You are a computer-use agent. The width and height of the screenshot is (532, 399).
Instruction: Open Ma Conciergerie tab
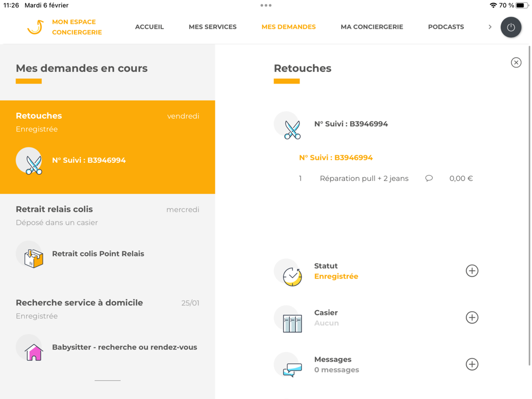pyautogui.click(x=372, y=27)
